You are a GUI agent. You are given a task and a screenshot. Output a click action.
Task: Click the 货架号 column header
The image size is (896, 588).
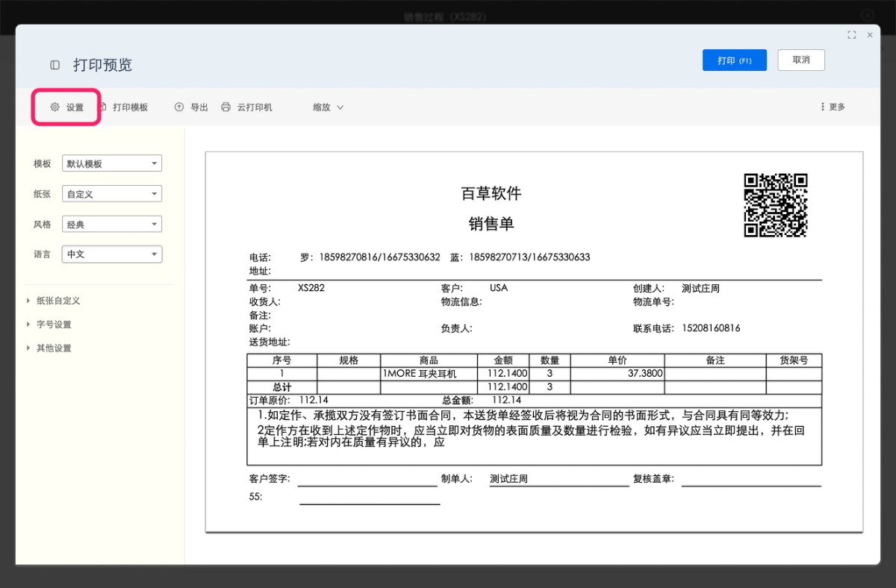[x=794, y=360]
